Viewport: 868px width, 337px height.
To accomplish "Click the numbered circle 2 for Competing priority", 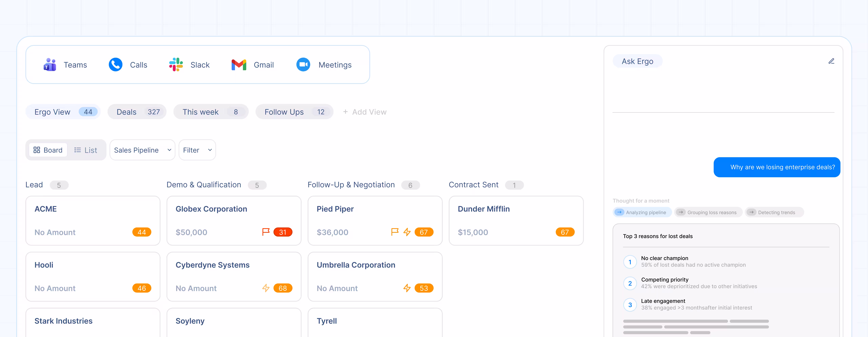I will point(630,283).
